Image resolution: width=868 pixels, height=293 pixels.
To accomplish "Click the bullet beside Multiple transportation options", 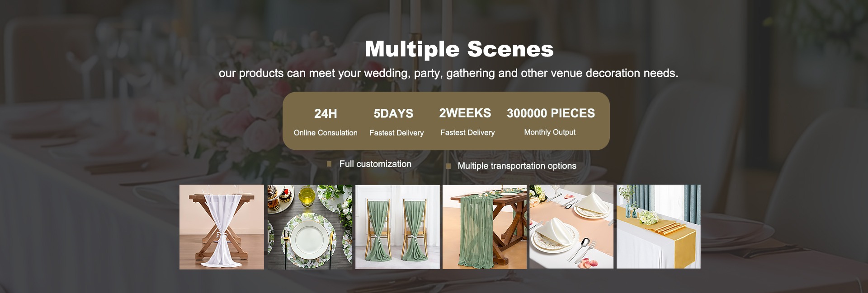I will coord(448,166).
